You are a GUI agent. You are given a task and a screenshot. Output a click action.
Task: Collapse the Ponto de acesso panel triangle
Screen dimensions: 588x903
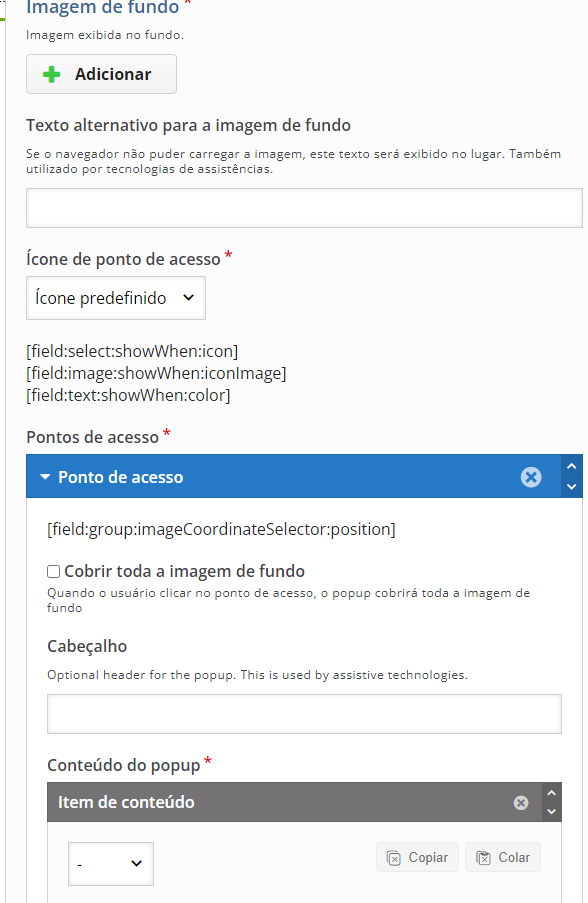point(45,477)
